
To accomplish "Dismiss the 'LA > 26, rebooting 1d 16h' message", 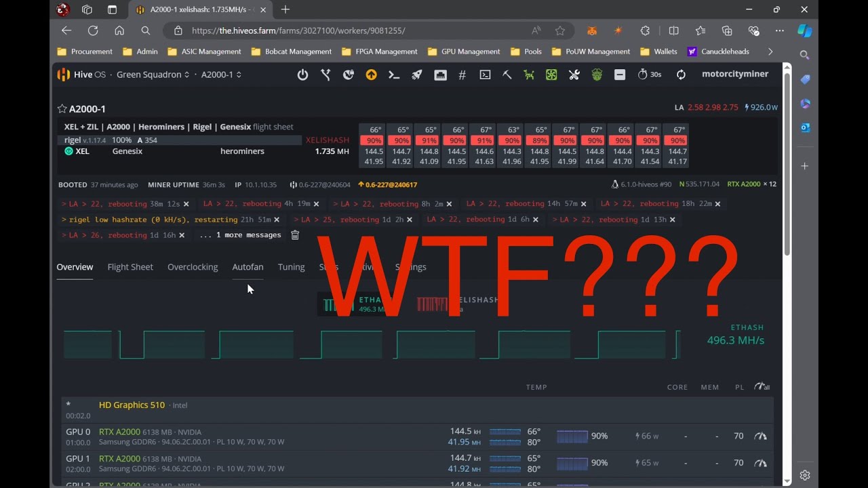I will point(181,235).
